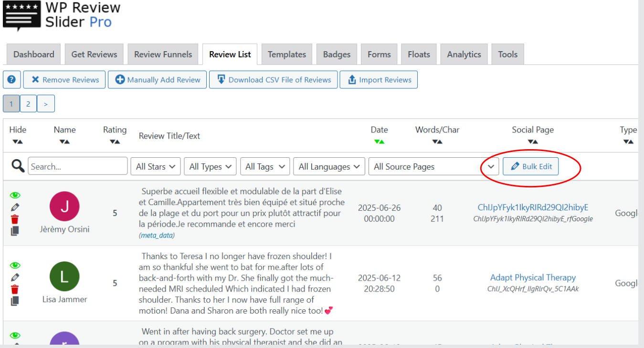Viewport: 644px width, 348px height.
Task: Delete Jèrèmy Orsini review with trash icon
Action: point(15,219)
